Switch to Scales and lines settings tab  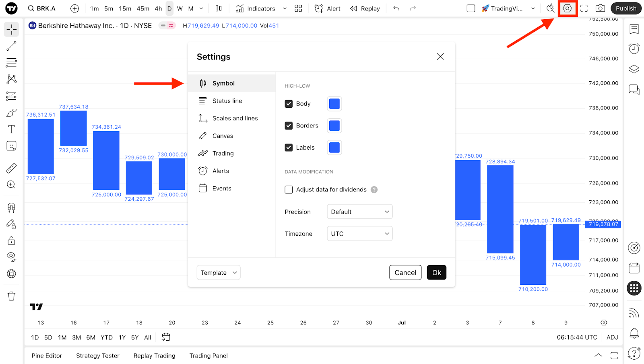click(235, 118)
